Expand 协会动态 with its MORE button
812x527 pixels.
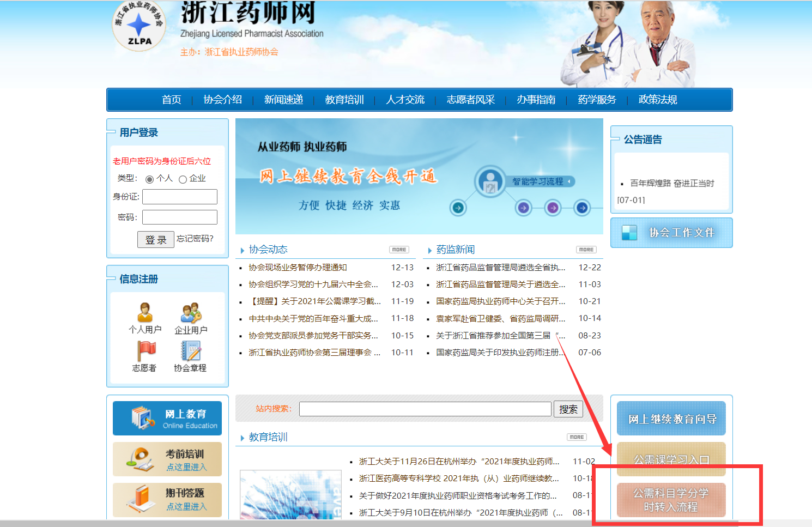[x=399, y=250]
